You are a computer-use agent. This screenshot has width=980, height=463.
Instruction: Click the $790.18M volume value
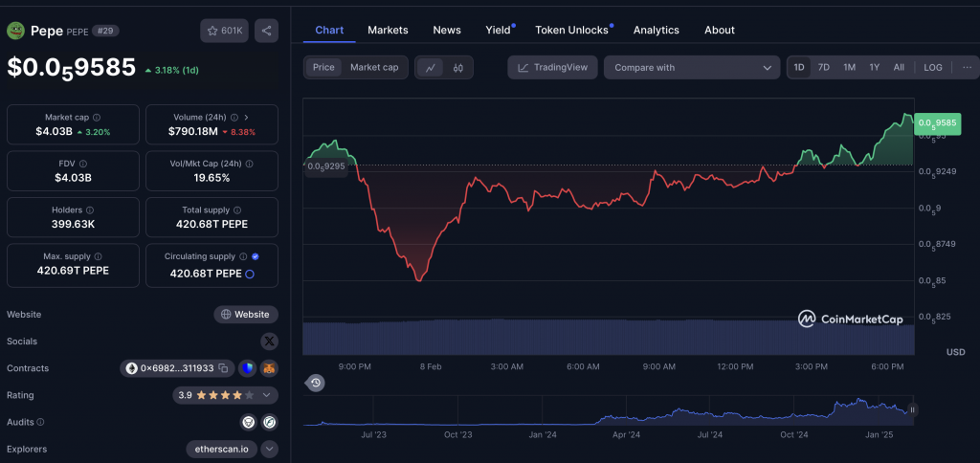193,132
